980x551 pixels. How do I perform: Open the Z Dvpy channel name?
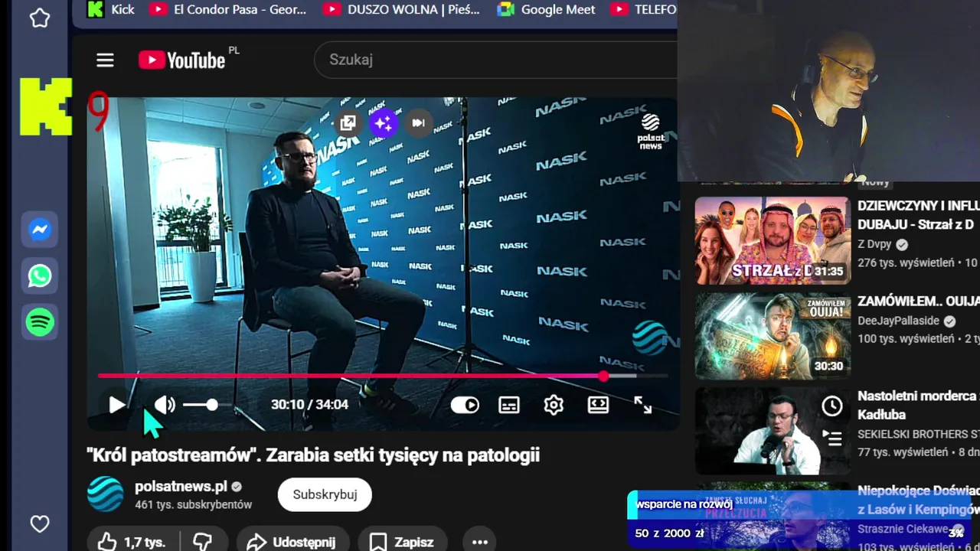(x=874, y=244)
